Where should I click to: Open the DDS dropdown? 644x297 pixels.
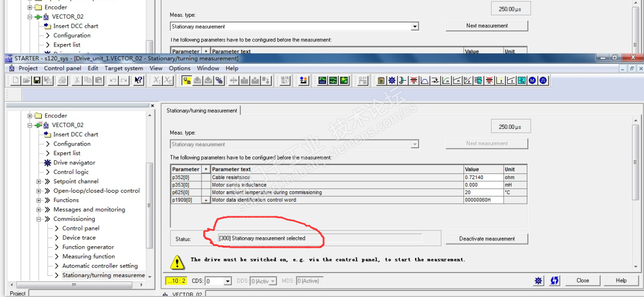click(x=273, y=281)
